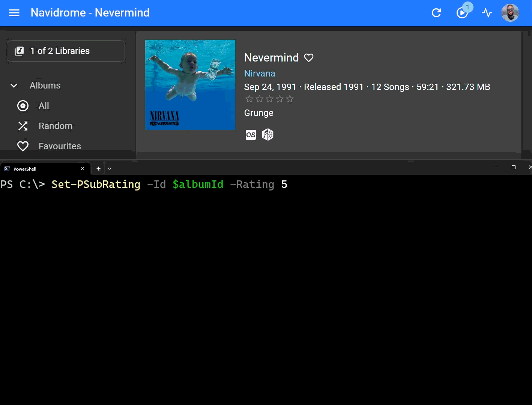
Task: Collapse the Albums section chevron
Action: tap(14, 85)
